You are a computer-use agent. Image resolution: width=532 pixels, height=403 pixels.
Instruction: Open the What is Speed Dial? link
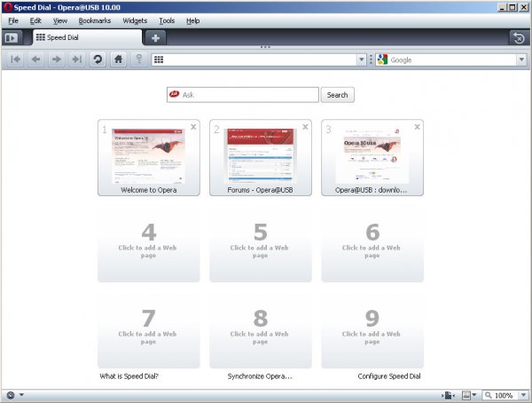tap(129, 376)
